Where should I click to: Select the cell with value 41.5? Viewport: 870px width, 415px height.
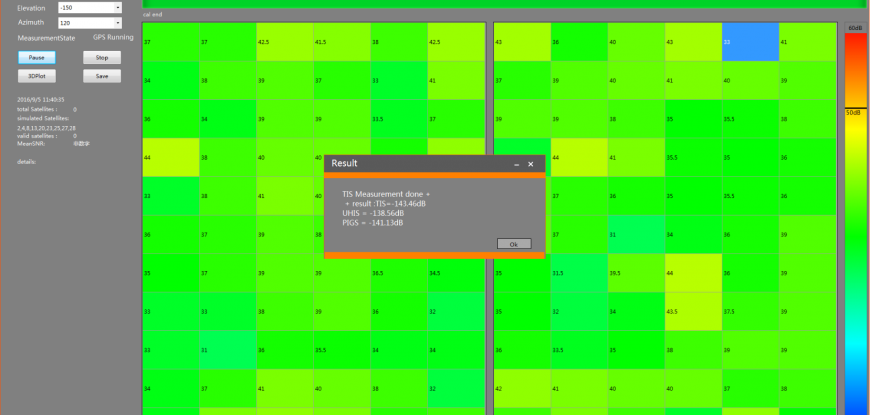342,42
